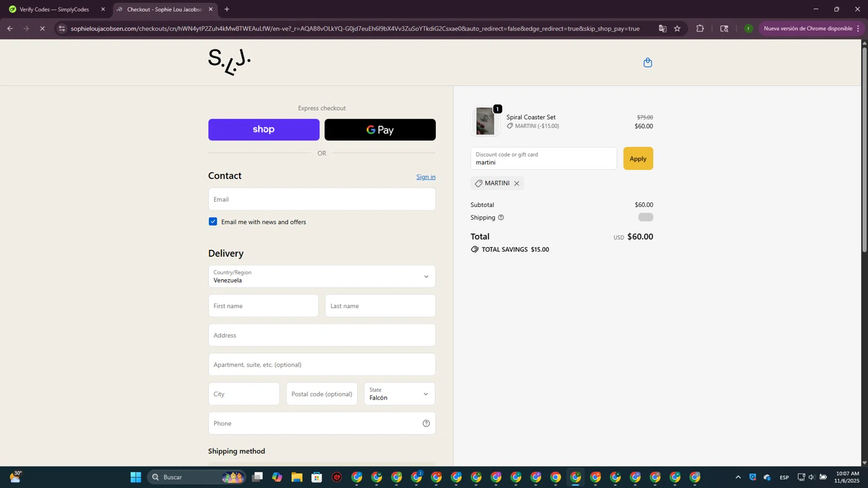
Task: Open Task View on the taskbar
Action: 258,477
